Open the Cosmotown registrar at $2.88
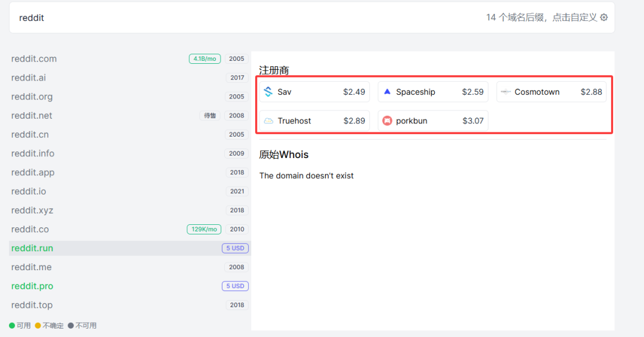The image size is (644, 337). (552, 92)
